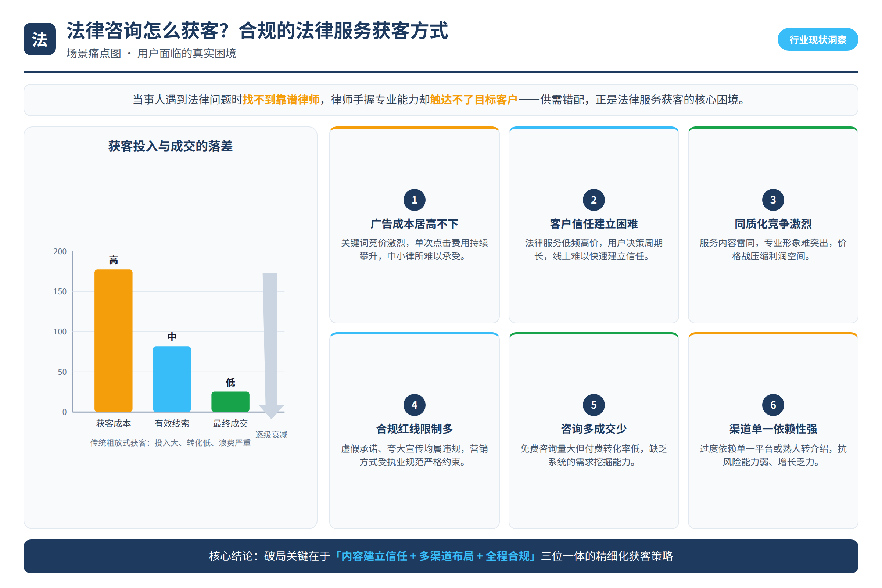Click y-axis value 100
The height and width of the screenshot is (588, 882).
tap(60, 331)
